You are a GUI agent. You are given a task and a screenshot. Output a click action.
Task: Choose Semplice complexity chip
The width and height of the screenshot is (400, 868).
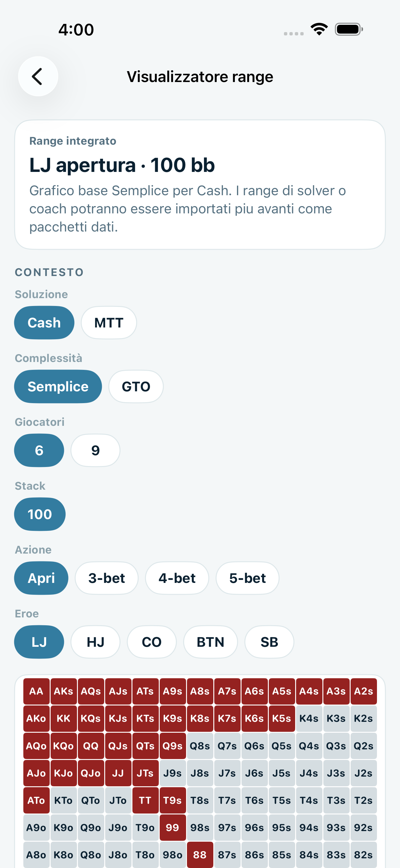click(x=58, y=386)
